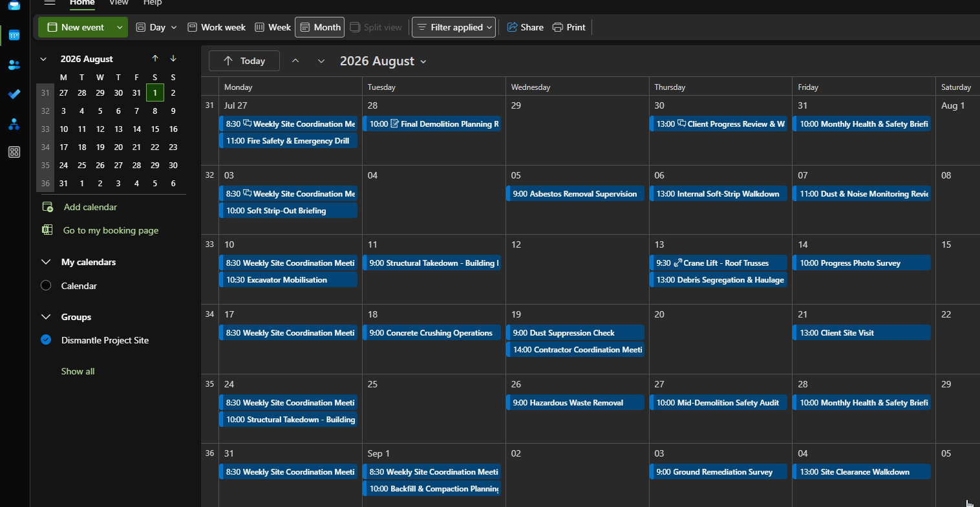Open Fire Safety & Emergency Drill event
Image resolution: width=980 pixels, height=507 pixels.
(x=288, y=141)
